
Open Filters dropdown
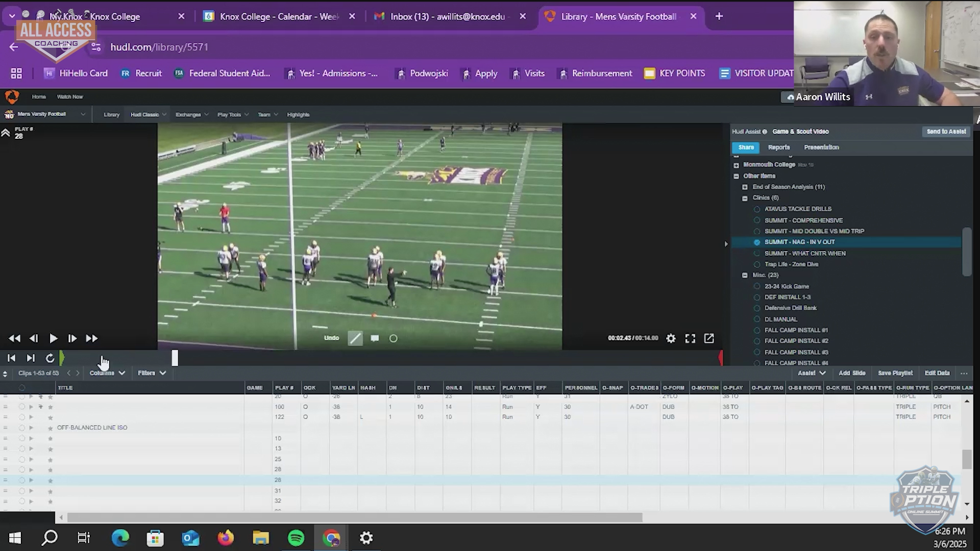pos(152,373)
